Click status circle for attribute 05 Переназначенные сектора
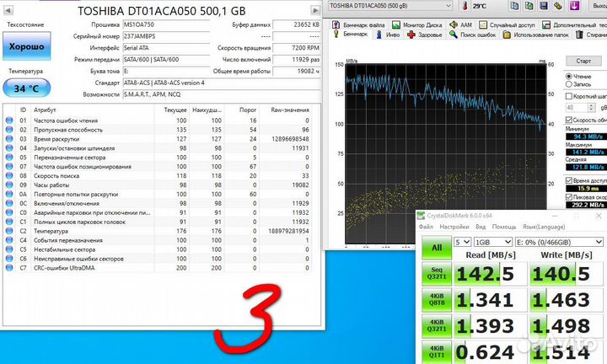The image size is (607, 364). [9, 157]
